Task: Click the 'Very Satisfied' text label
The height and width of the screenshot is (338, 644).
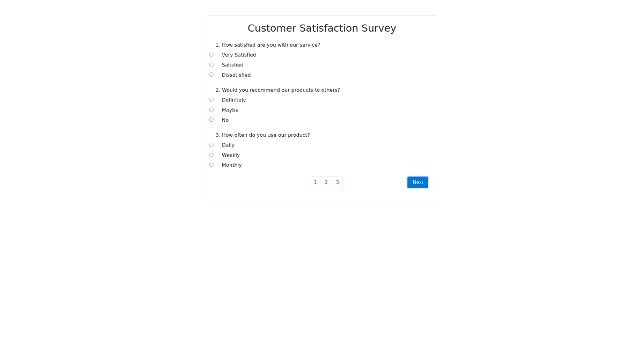Action: (238, 54)
